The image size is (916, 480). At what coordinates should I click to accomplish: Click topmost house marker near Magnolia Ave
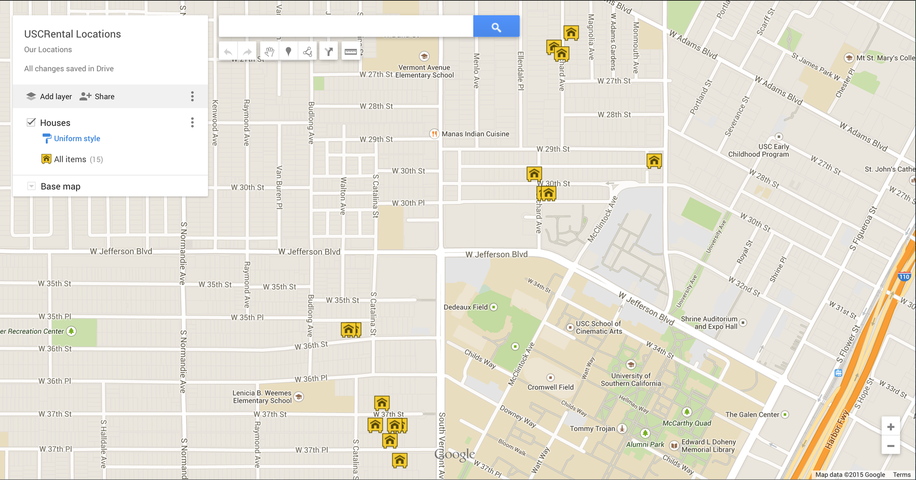(x=571, y=32)
